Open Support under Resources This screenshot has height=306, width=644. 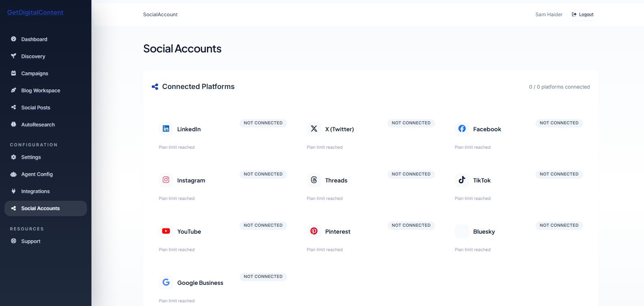(46, 241)
